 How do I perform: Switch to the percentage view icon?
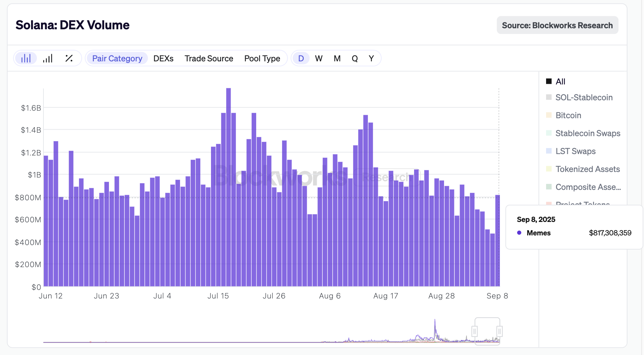point(69,58)
